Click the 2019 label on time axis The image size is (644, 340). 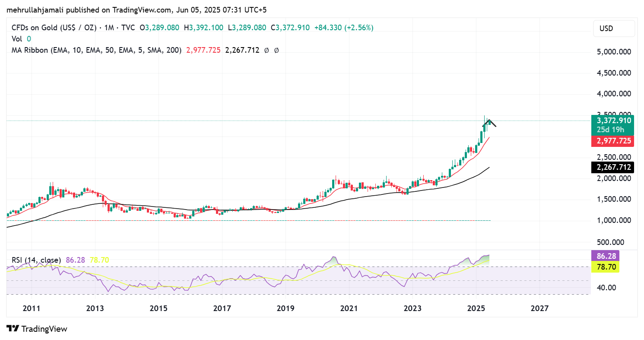pos(285,308)
